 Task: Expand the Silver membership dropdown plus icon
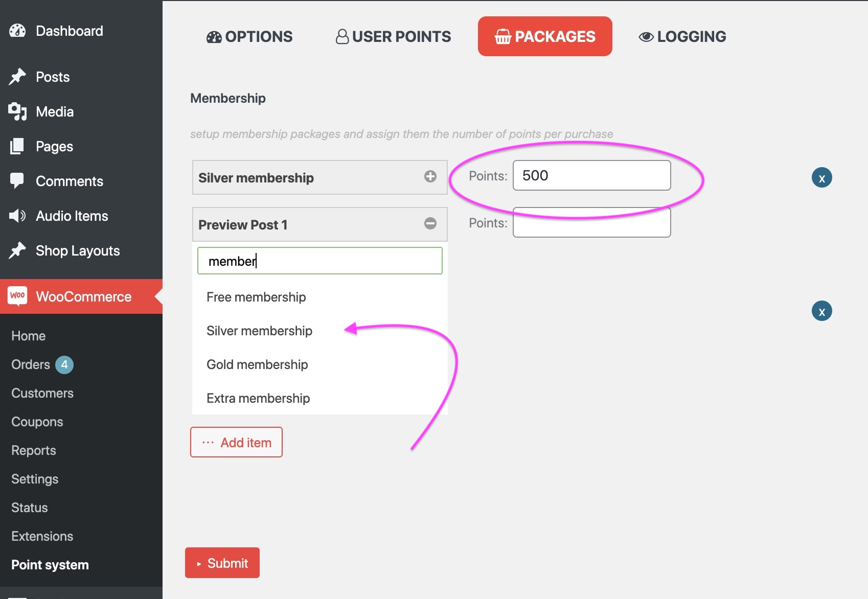pyautogui.click(x=430, y=176)
